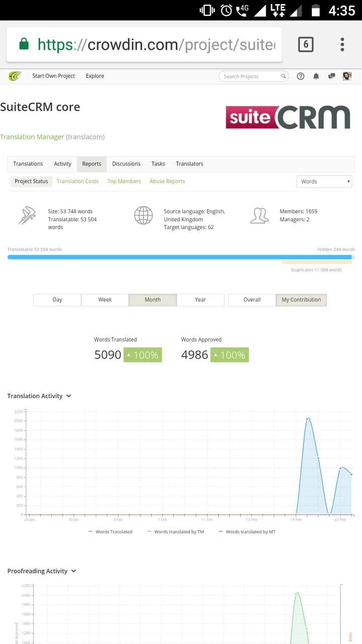The image size is (362, 644).
Task: Toggle Words translated by MT legend
Action: pos(247,532)
